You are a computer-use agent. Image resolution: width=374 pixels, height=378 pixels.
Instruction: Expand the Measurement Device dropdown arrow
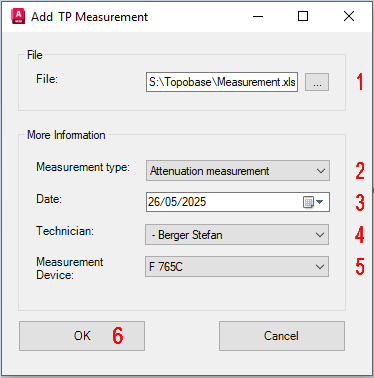(320, 267)
